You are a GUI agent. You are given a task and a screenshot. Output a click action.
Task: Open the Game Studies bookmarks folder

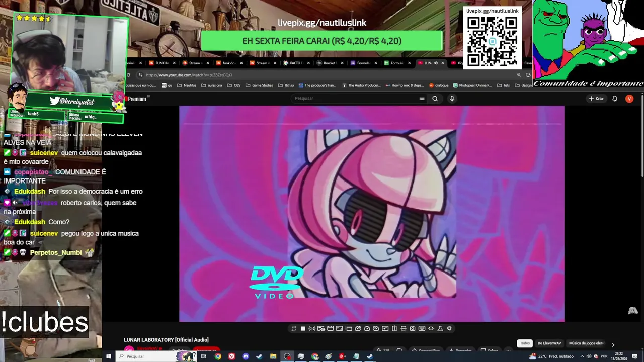click(x=259, y=85)
